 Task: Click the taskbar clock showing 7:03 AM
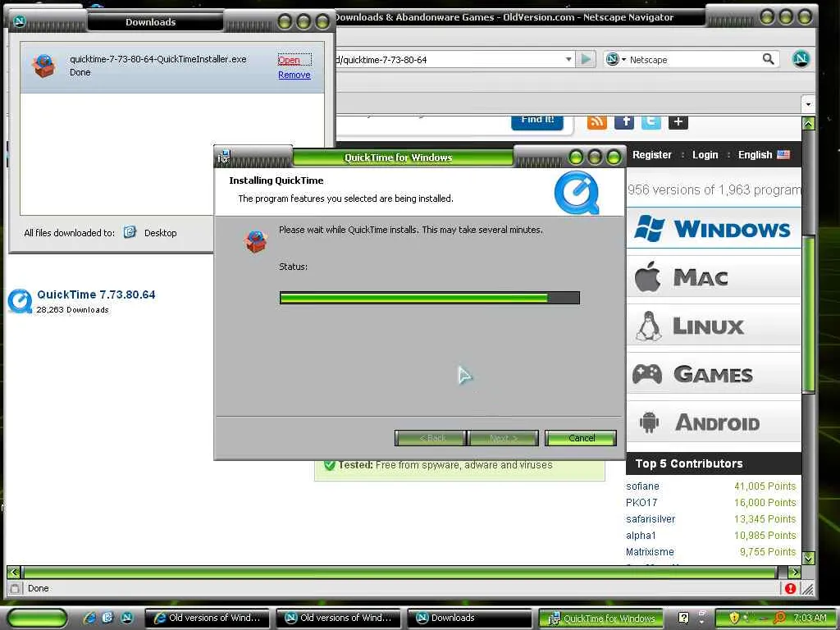tap(810, 618)
